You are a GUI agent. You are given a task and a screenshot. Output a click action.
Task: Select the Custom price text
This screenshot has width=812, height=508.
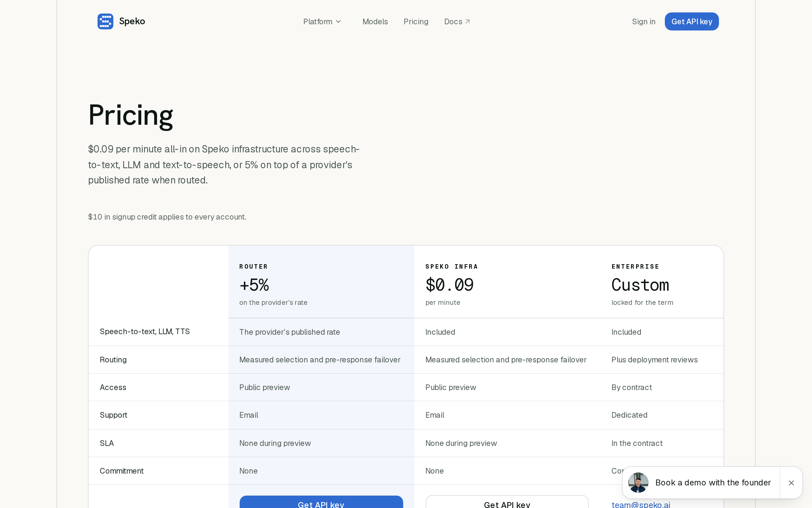click(640, 285)
